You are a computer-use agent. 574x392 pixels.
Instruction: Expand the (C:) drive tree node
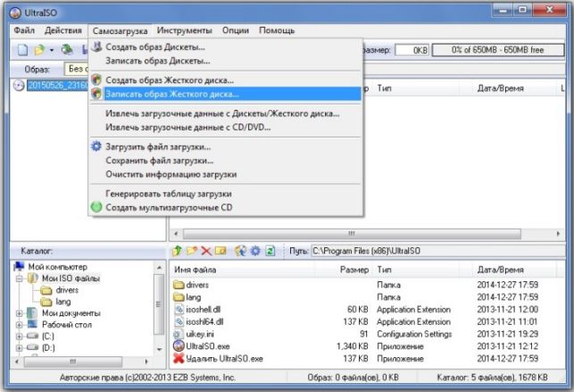[x=20, y=336]
